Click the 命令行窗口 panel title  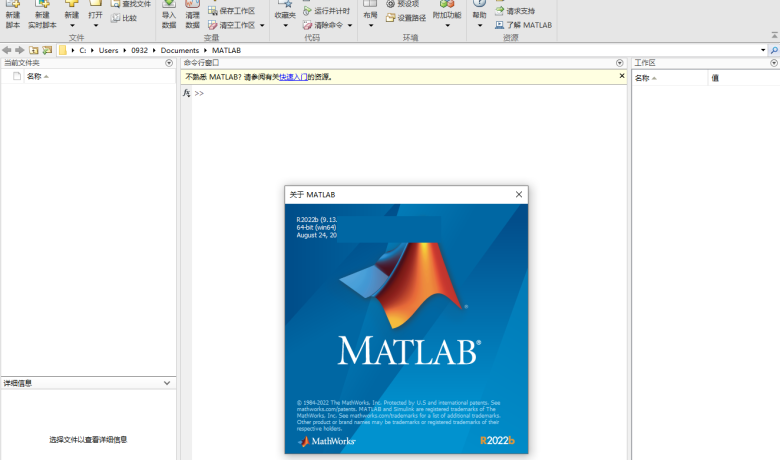[201, 63]
